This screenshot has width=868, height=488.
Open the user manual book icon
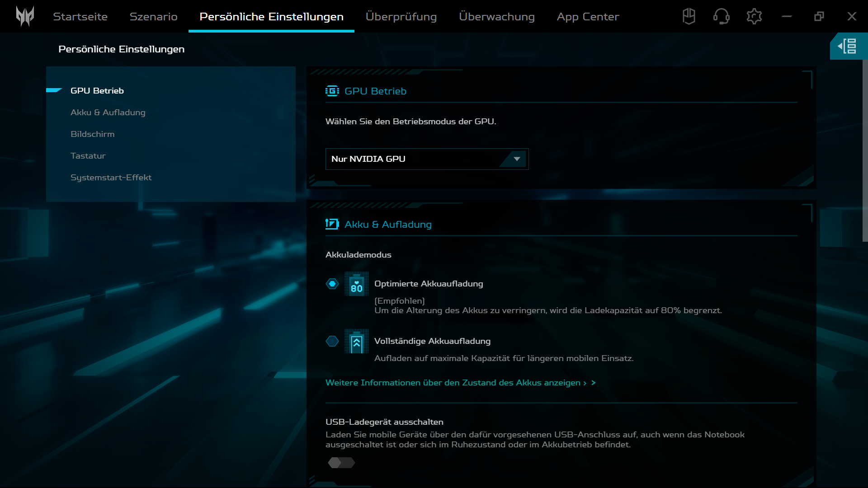(689, 16)
